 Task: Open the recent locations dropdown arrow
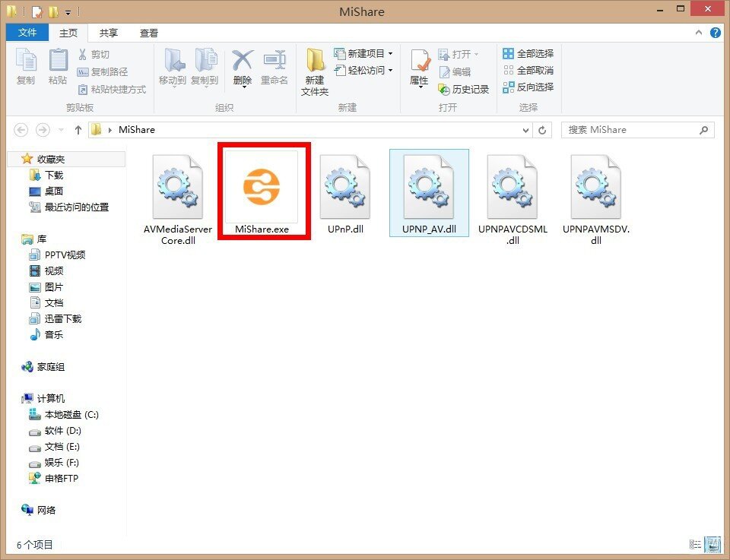point(61,130)
